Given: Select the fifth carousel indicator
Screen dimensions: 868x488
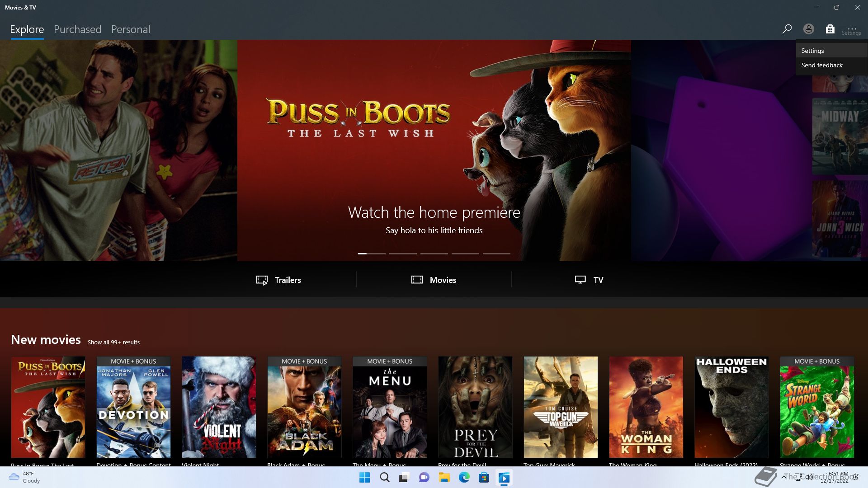Looking at the screenshot, I should pos(496,253).
